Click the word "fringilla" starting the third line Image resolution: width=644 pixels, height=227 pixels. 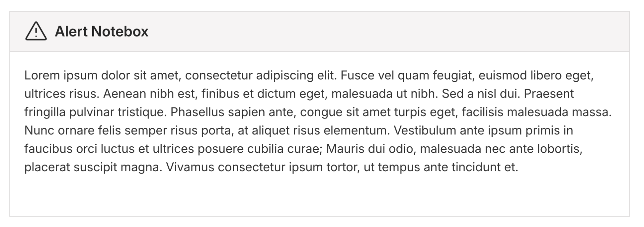pyautogui.click(x=45, y=112)
